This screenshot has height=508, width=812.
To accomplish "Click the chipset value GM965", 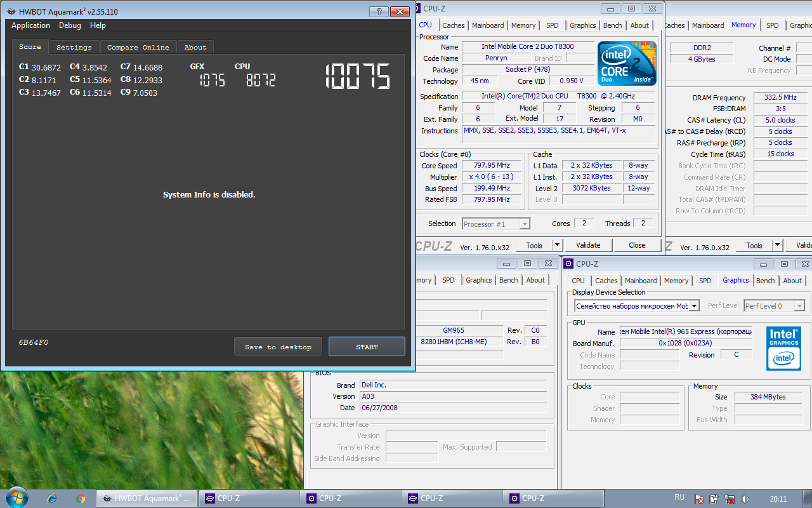I will pos(454,330).
